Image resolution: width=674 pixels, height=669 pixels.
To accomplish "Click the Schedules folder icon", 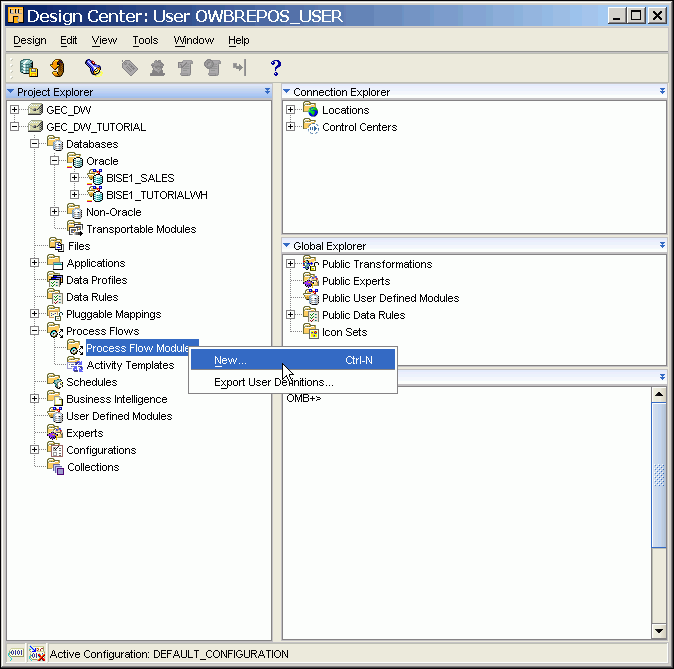I will [55, 382].
